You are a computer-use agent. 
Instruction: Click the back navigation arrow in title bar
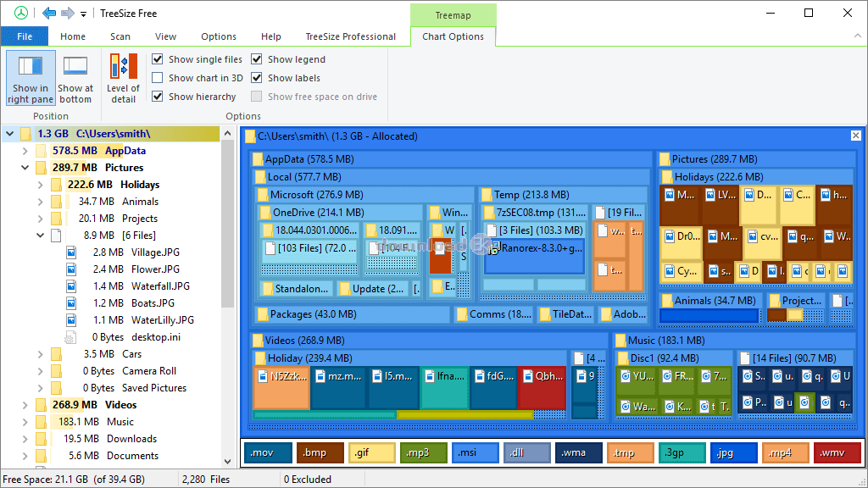click(48, 13)
